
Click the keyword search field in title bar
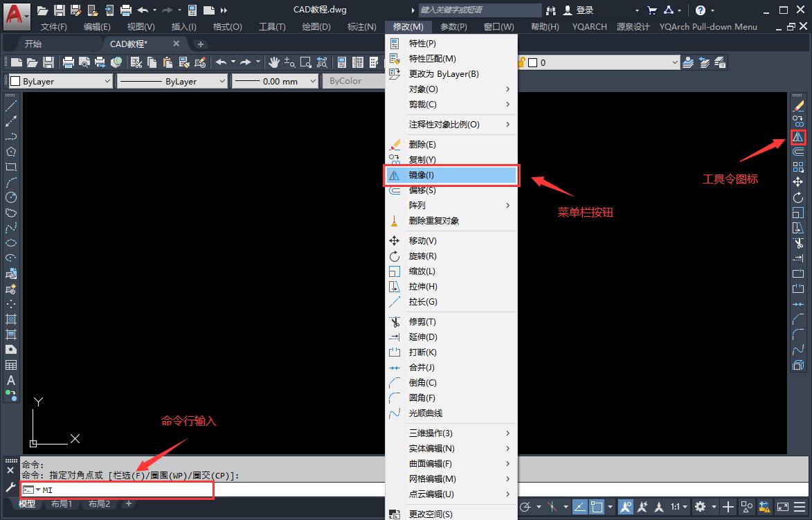pyautogui.click(x=480, y=10)
